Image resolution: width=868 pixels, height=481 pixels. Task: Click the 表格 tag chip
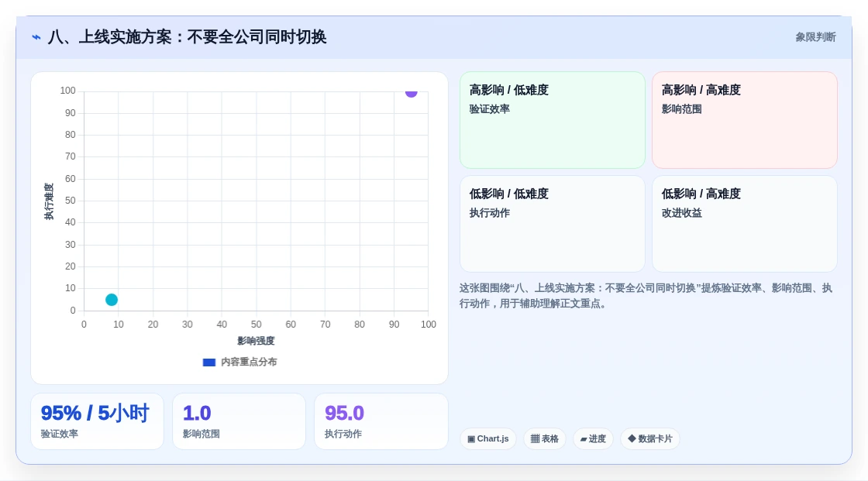(x=545, y=439)
